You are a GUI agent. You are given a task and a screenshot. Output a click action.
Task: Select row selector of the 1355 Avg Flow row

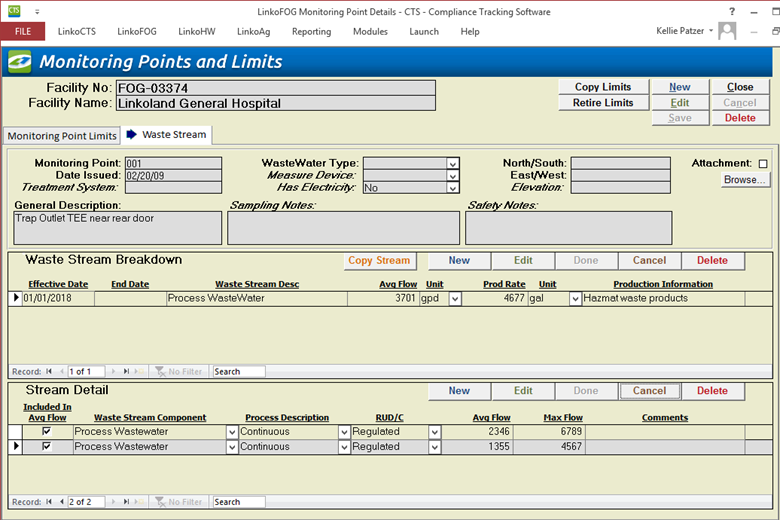pyautogui.click(x=15, y=446)
